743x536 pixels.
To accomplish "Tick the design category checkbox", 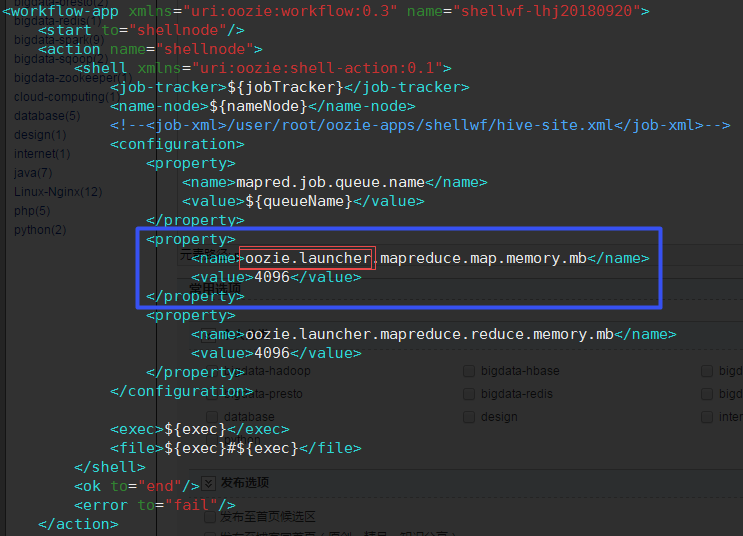I will [x=469, y=417].
